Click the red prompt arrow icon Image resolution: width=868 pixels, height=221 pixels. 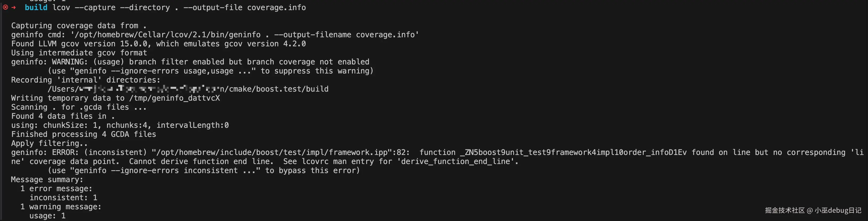pos(14,7)
